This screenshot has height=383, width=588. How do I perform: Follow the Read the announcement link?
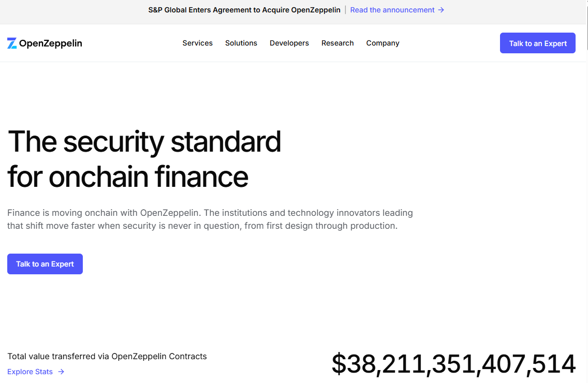pos(392,10)
